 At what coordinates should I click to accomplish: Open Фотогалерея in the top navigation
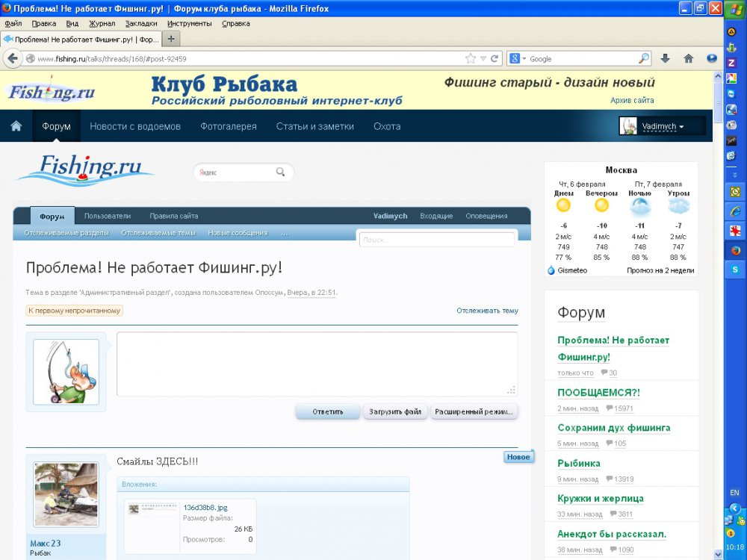tap(228, 126)
